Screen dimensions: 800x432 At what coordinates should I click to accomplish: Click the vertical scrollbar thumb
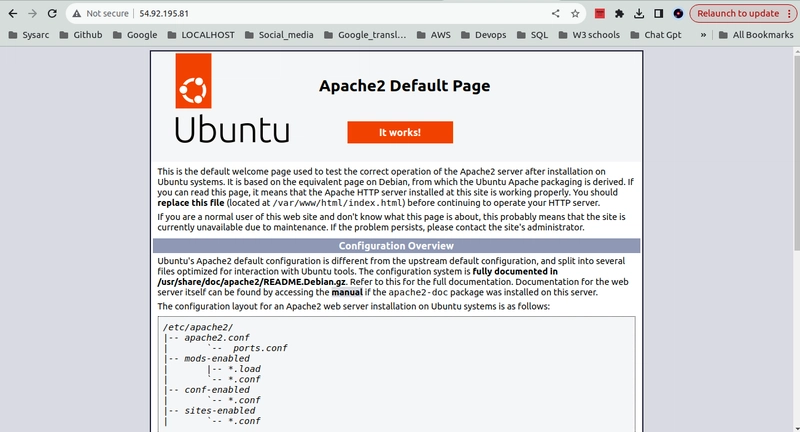point(796,153)
